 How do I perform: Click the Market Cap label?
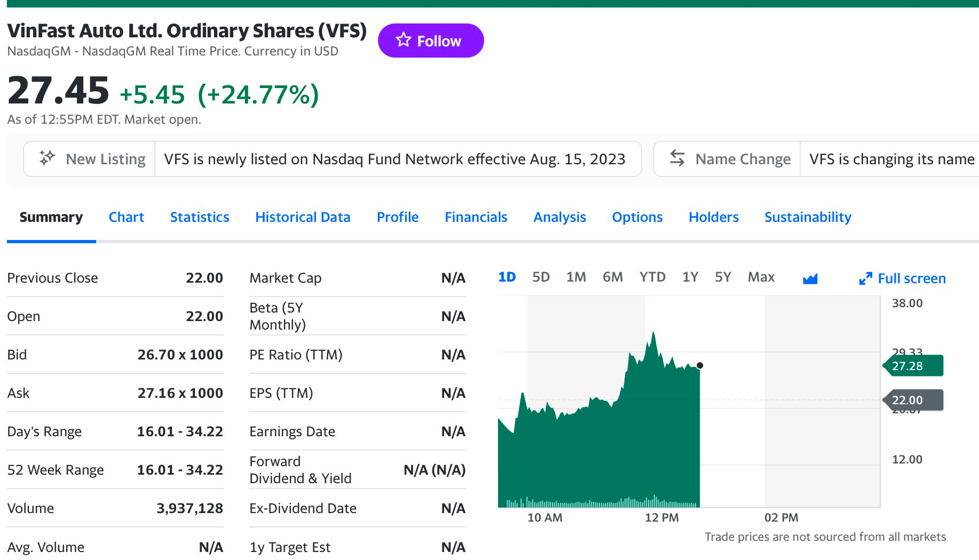point(286,278)
